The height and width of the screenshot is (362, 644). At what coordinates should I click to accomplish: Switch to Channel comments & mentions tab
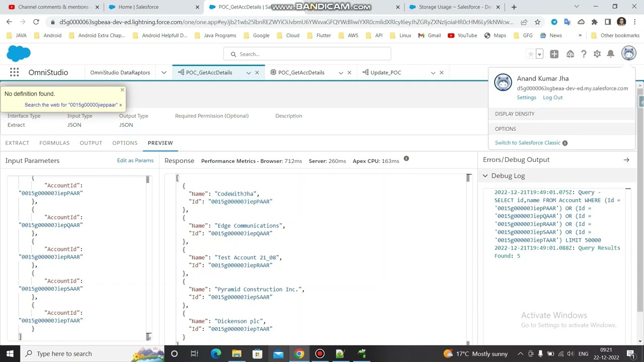click(53, 7)
